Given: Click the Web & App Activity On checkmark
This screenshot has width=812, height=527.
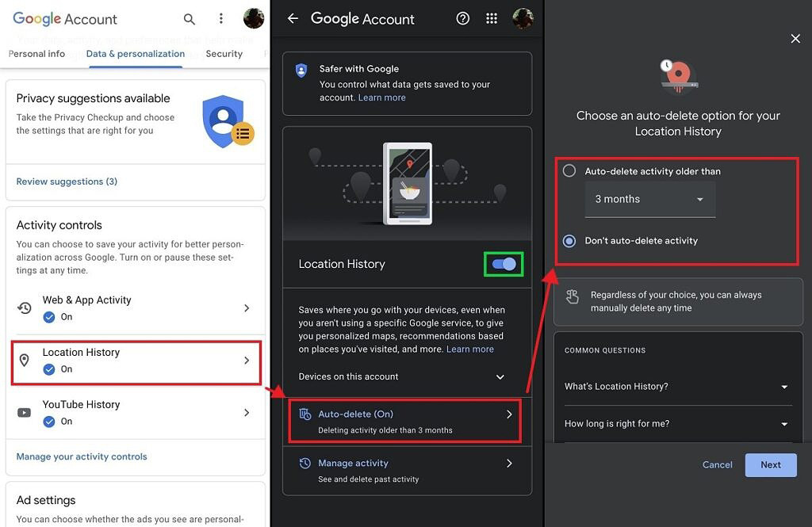Looking at the screenshot, I should [x=49, y=317].
